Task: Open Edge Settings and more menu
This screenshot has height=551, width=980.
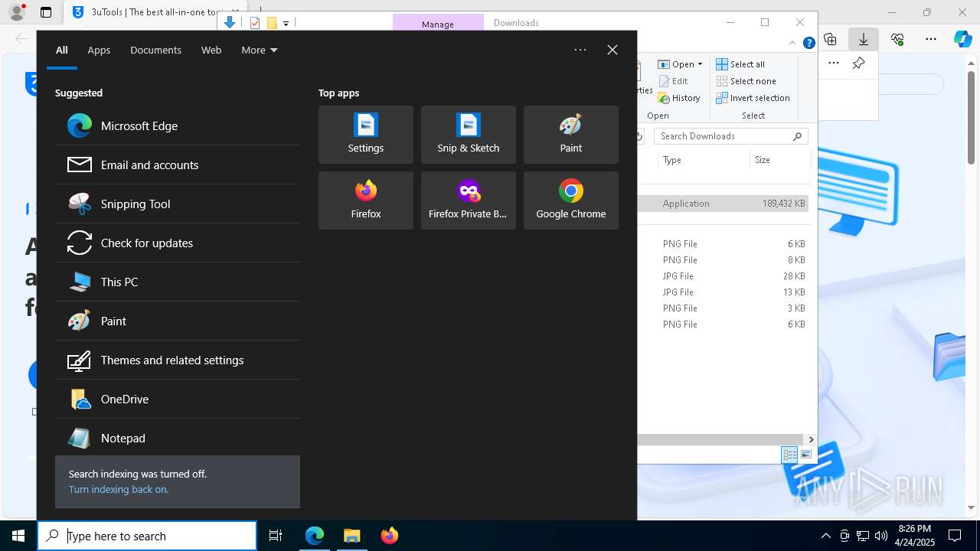Action: 931,39
